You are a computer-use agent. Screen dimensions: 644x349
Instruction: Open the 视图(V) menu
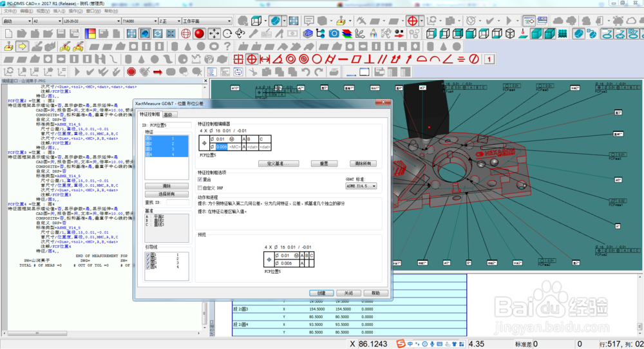[x=43, y=11]
